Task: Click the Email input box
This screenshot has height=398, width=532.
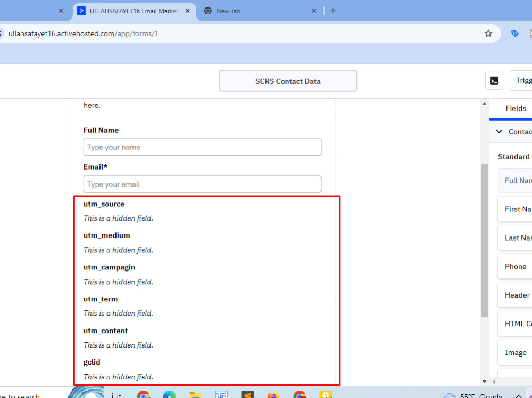Action: tap(202, 184)
